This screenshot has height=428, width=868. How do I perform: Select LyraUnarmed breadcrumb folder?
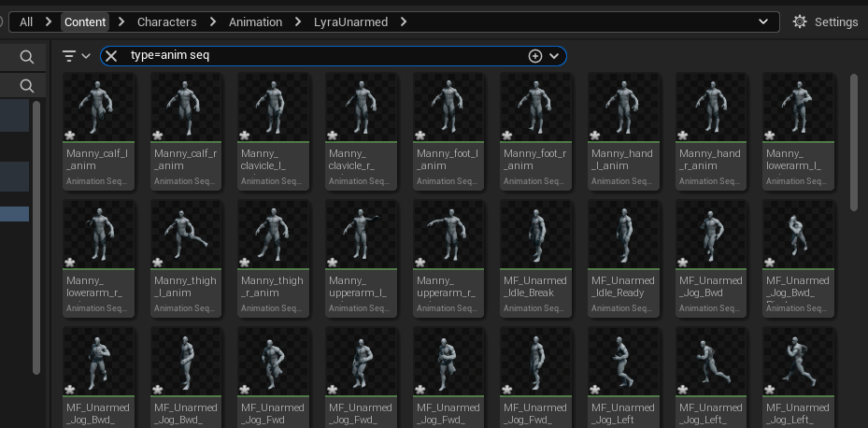pyautogui.click(x=350, y=22)
